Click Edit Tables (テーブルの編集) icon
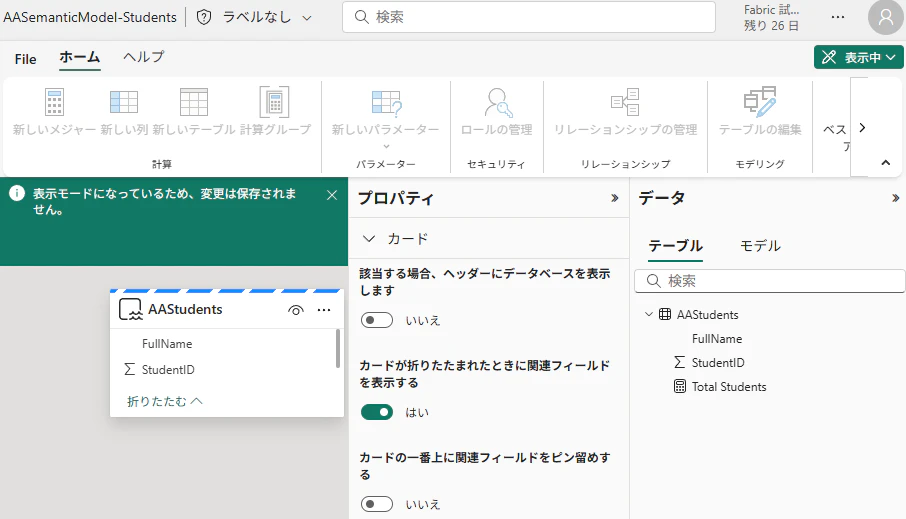The width and height of the screenshot is (906, 519). (760, 102)
